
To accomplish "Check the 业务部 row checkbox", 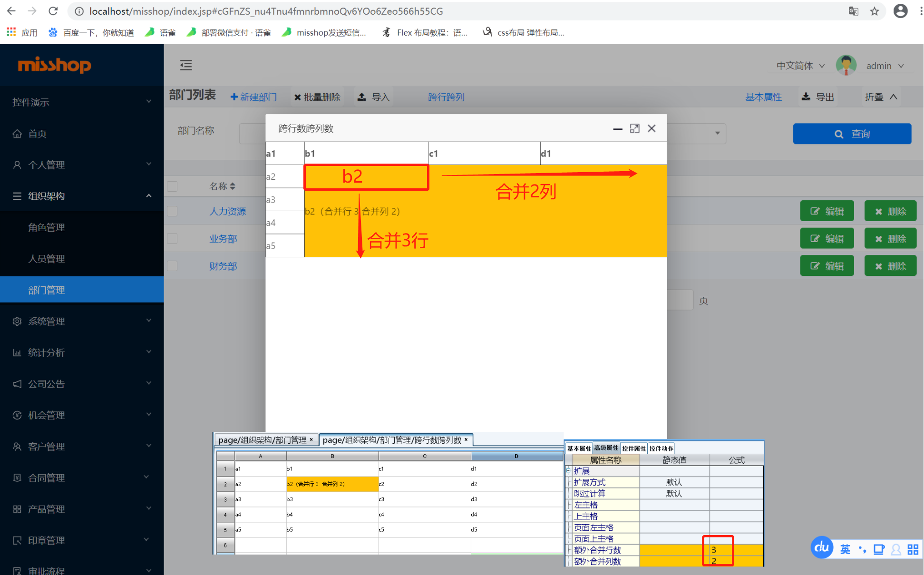I will point(172,239).
